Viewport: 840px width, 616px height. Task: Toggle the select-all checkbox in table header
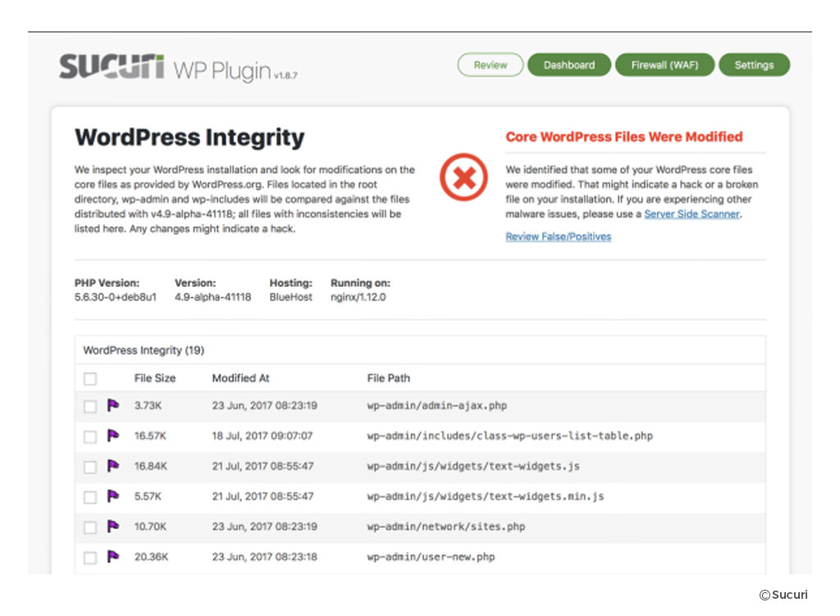(90, 379)
